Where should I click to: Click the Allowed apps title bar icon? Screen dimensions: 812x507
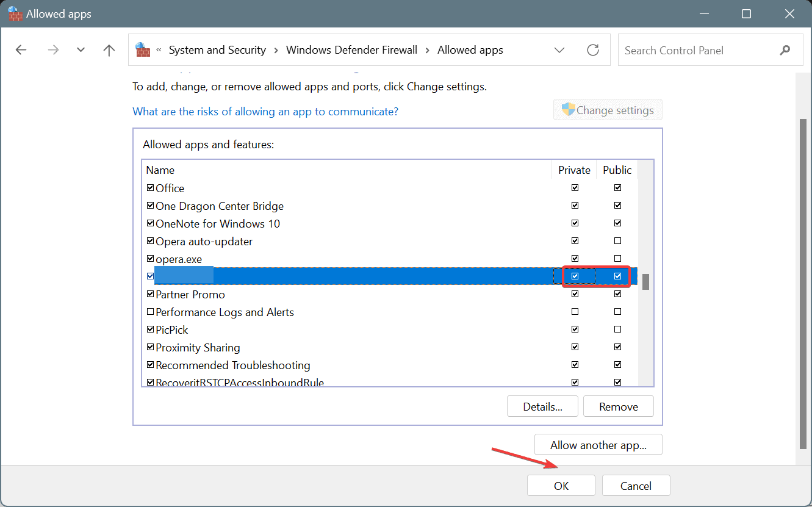point(15,13)
